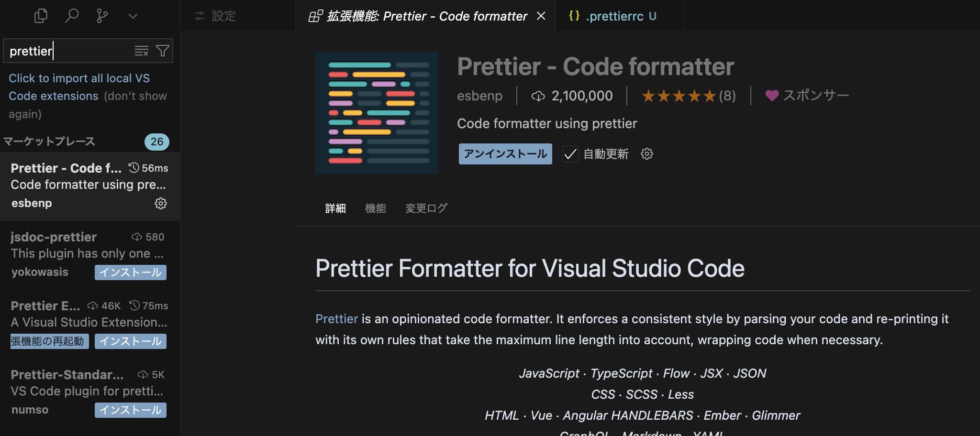Click the Prettier extension logo image
This screenshot has height=436, width=980.
[x=377, y=113]
